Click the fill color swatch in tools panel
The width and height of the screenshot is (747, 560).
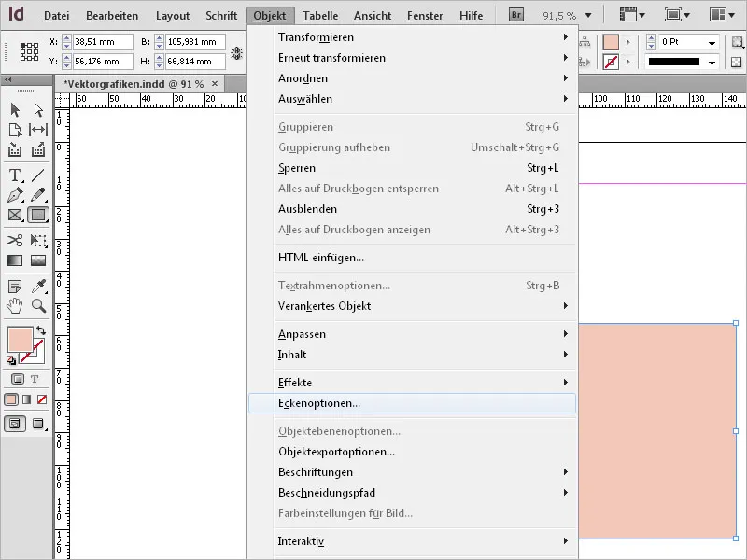click(20, 339)
